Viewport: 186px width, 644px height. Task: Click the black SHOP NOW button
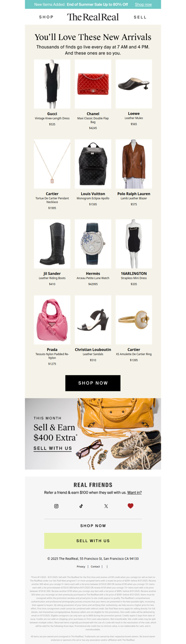coord(93,383)
